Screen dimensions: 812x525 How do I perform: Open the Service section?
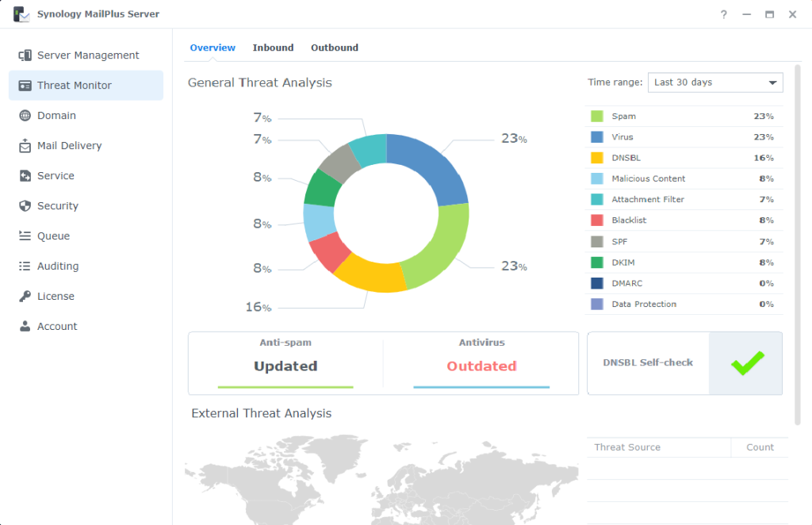[86, 175]
